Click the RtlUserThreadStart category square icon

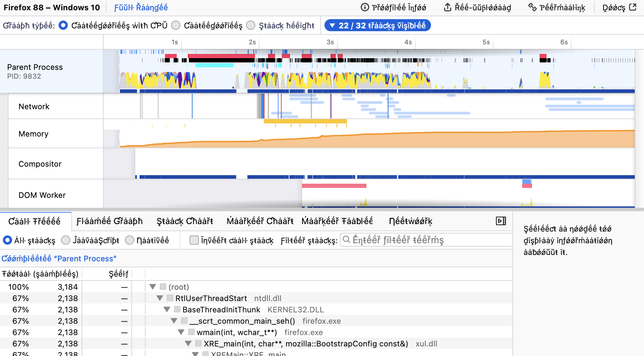pos(170,298)
